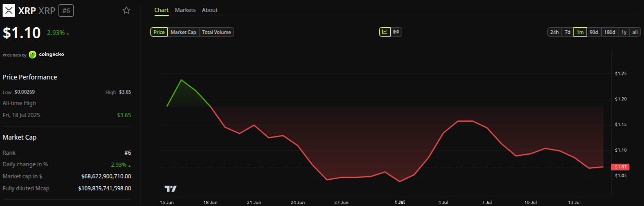Open the Chart tab
The height and width of the screenshot is (206, 644).
tap(161, 10)
